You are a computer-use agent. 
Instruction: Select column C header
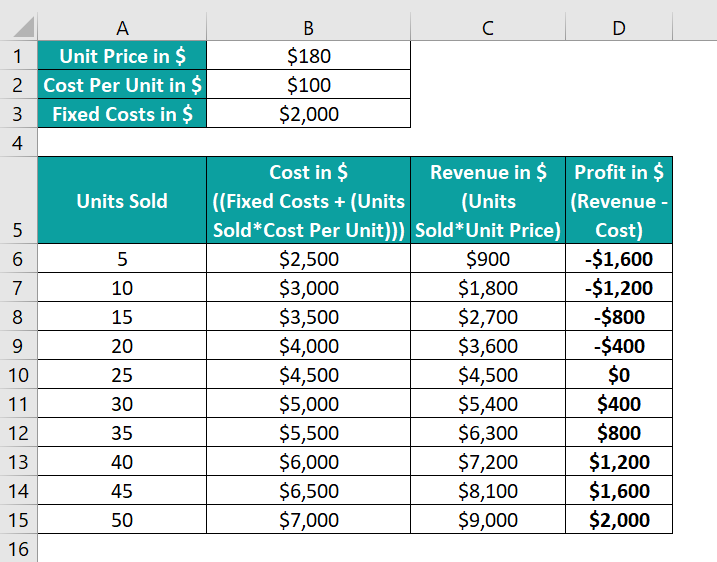(488, 27)
